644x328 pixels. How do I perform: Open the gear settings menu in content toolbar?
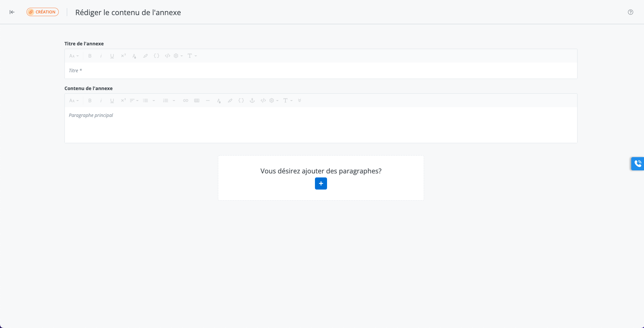274,100
